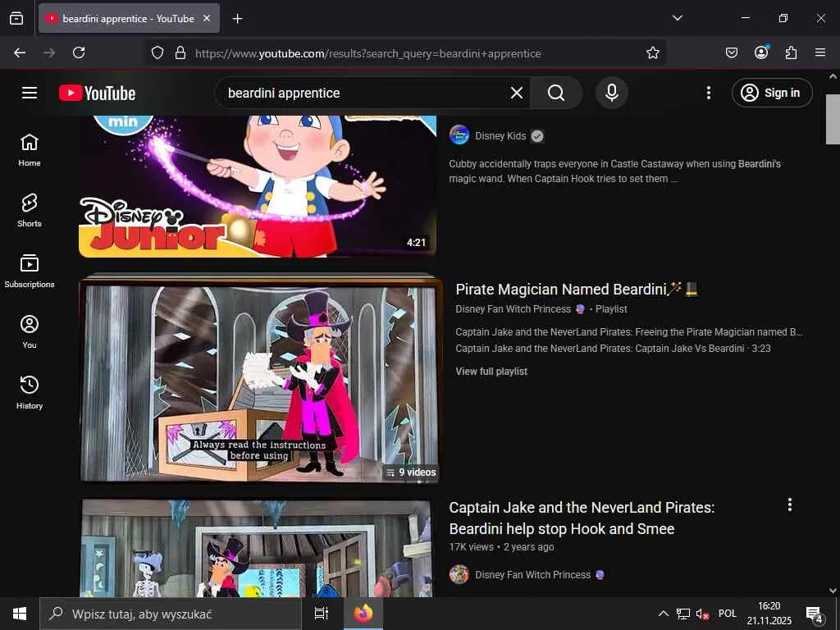Open Task View on the taskbar
This screenshot has height=630, width=840.
(x=322, y=614)
